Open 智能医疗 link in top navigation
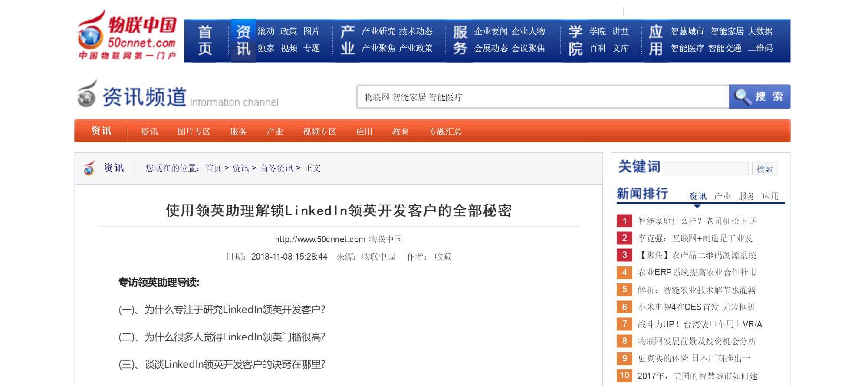Viewport: 868px width, 386px height. (687, 48)
